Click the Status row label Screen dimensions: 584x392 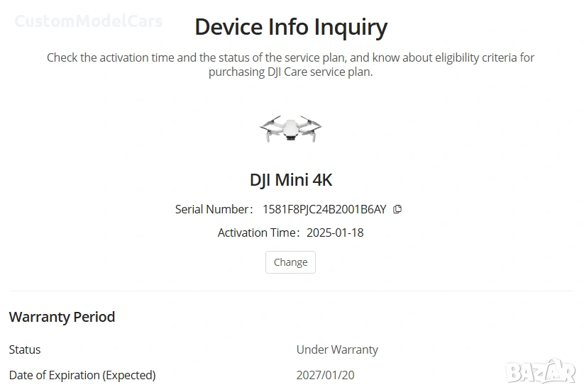click(25, 349)
